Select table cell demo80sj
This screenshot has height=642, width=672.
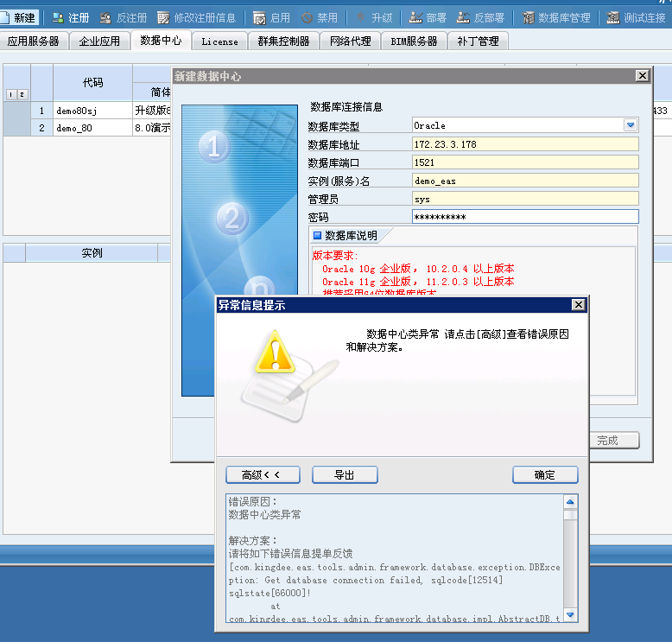[x=92, y=111]
